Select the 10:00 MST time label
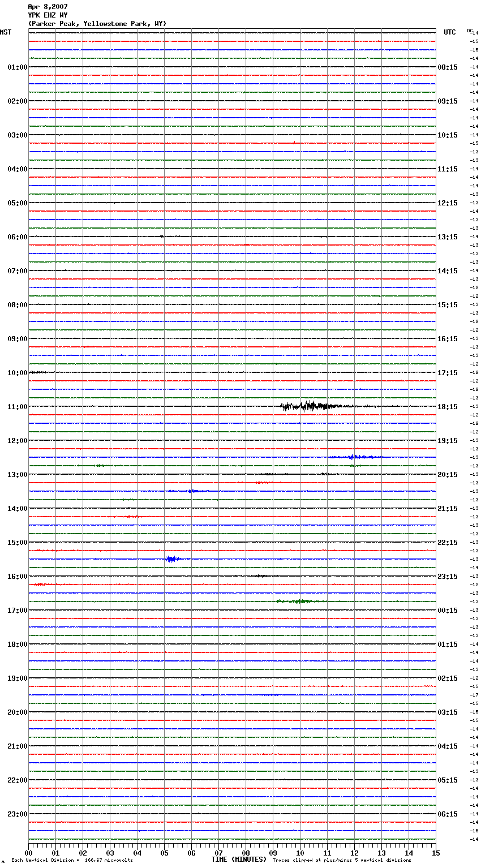 [x=18, y=373]
